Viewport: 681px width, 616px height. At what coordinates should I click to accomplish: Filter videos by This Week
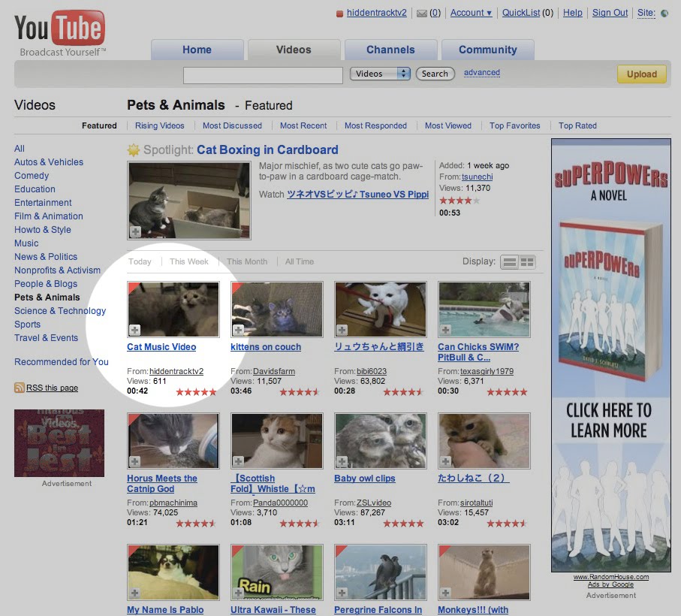tap(189, 261)
